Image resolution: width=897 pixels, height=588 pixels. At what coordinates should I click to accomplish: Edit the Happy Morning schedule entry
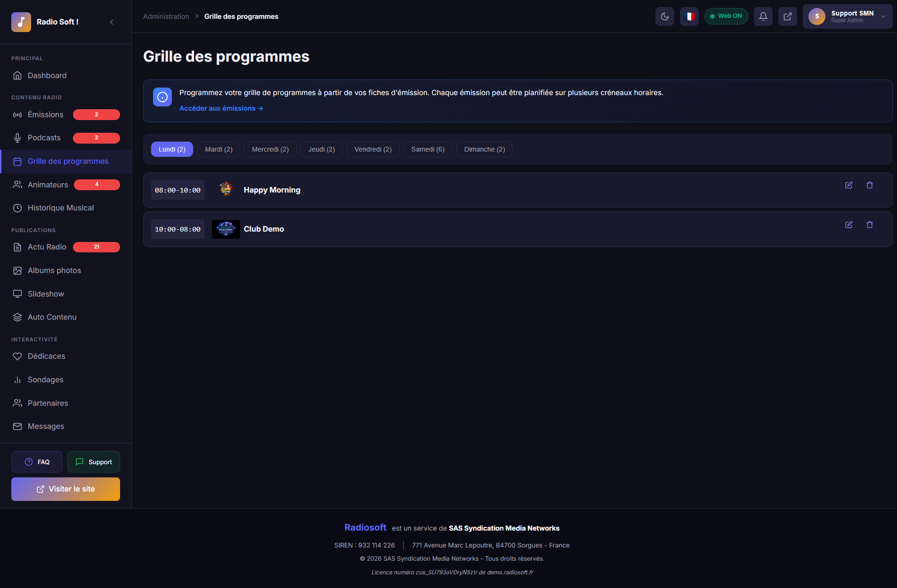click(x=849, y=185)
